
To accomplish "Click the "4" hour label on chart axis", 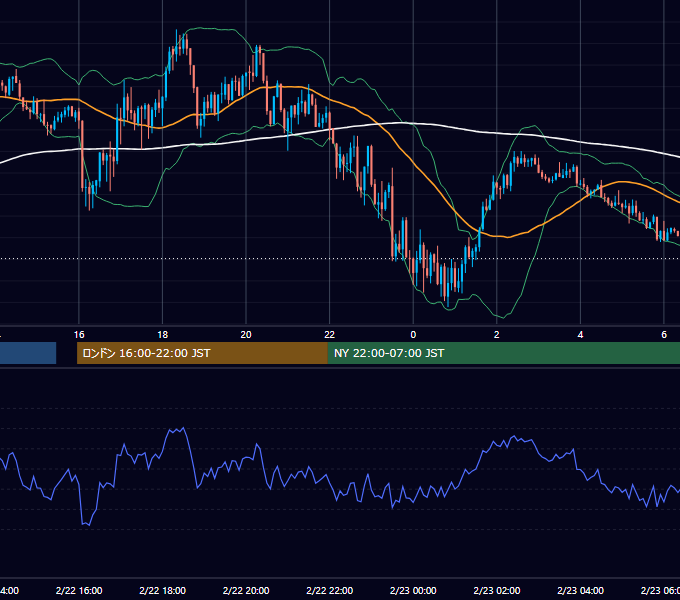I will pyautogui.click(x=580, y=335).
